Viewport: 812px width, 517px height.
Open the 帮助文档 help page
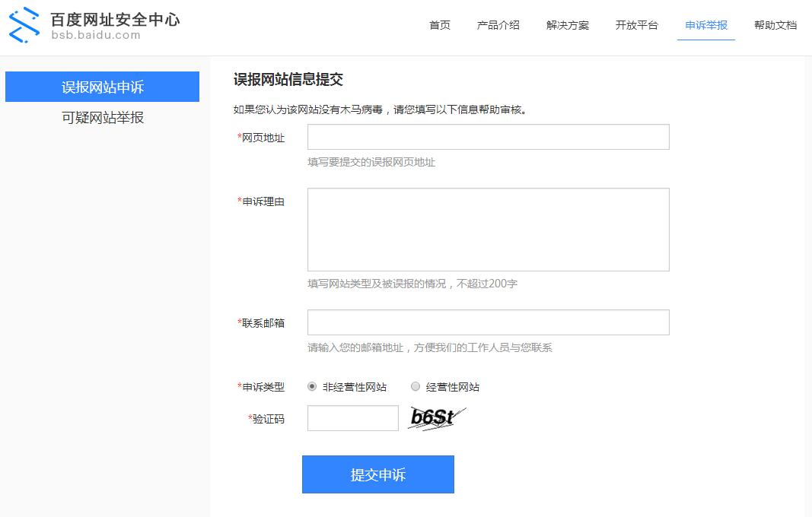[x=775, y=25]
